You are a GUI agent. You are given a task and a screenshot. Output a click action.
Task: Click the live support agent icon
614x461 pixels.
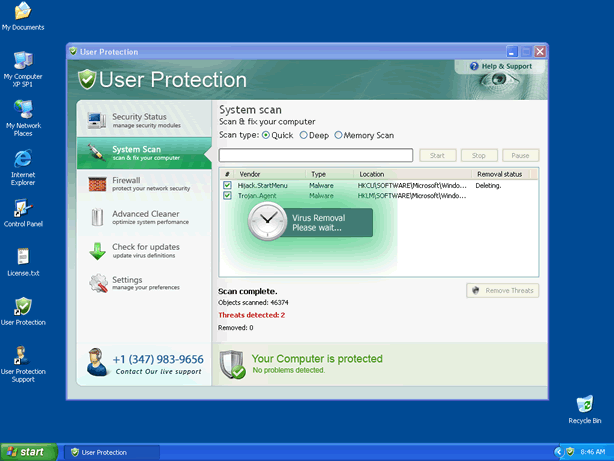coord(97,362)
